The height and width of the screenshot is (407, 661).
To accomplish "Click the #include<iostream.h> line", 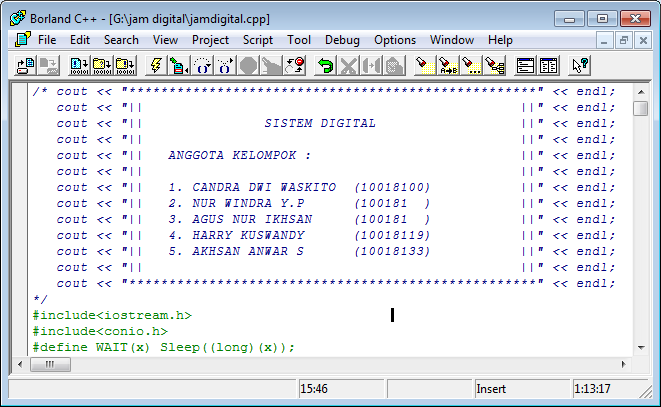I will pos(112,315).
